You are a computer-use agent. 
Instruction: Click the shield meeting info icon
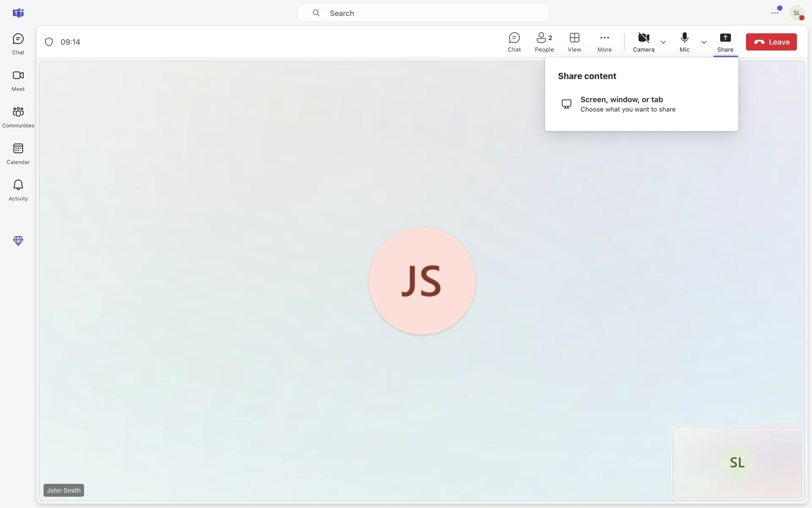click(x=49, y=42)
